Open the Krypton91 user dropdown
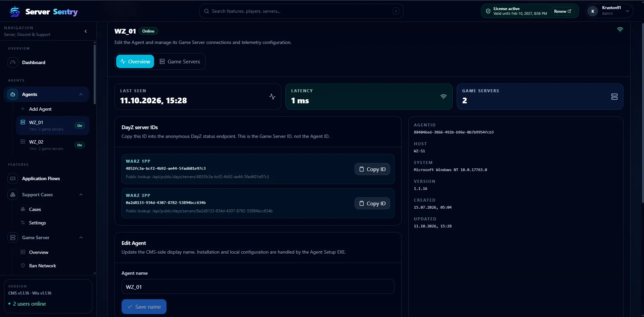644x317 pixels. click(x=609, y=11)
